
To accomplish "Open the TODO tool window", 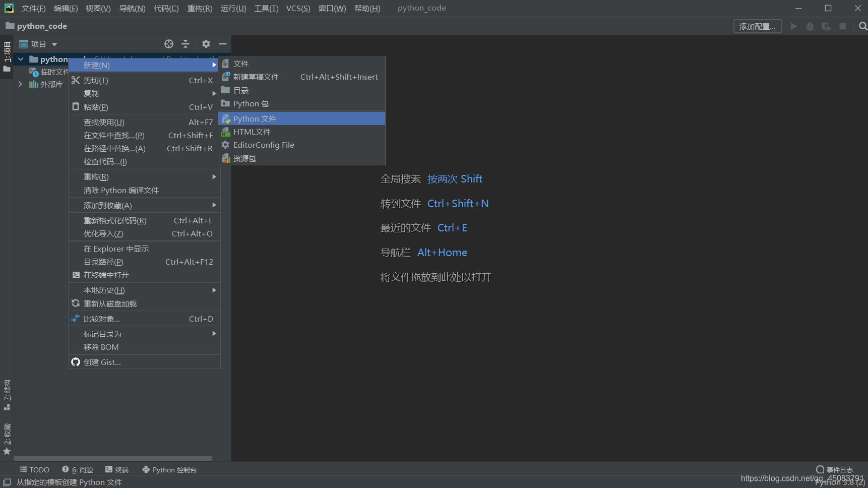I will pyautogui.click(x=35, y=469).
